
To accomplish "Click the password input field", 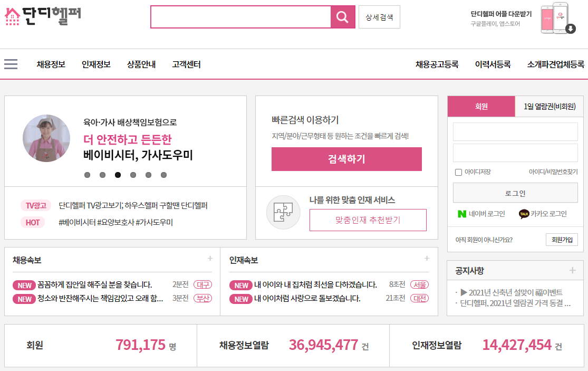I will click(515, 152).
